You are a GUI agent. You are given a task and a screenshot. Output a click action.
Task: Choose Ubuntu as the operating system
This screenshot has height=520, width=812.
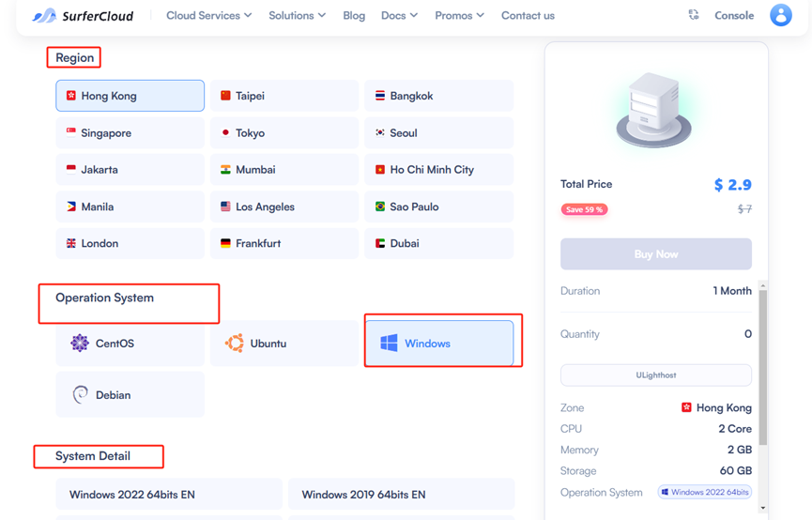coord(284,344)
